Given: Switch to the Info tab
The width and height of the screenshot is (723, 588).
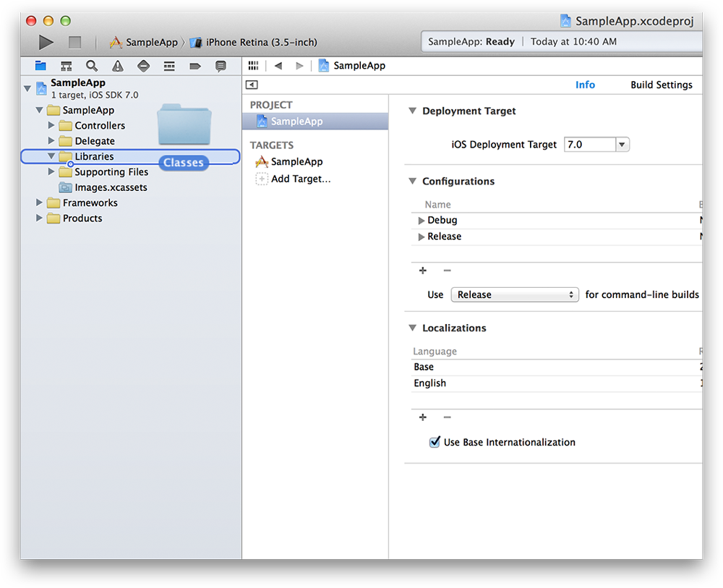Looking at the screenshot, I should point(585,85).
